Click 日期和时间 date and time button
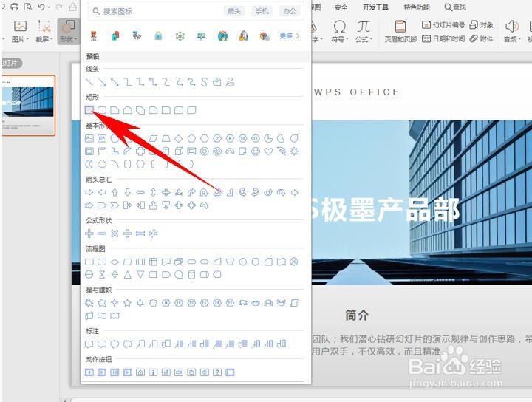 (x=443, y=38)
